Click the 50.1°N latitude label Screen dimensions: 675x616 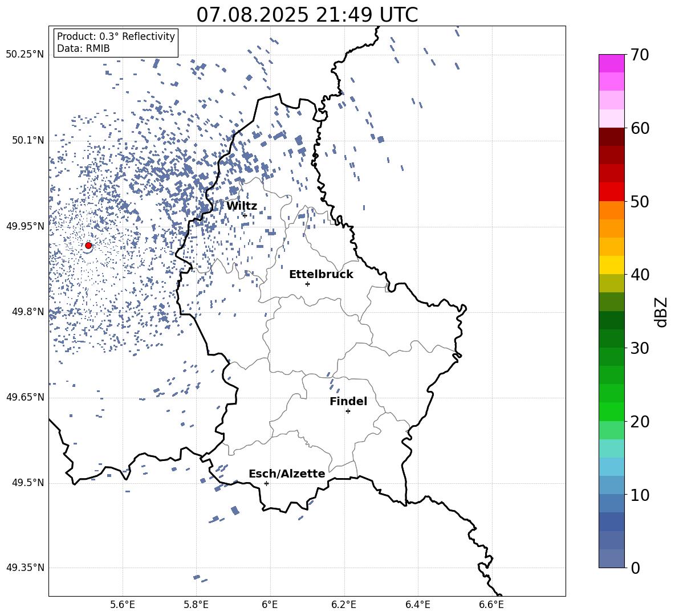pyautogui.click(x=28, y=141)
